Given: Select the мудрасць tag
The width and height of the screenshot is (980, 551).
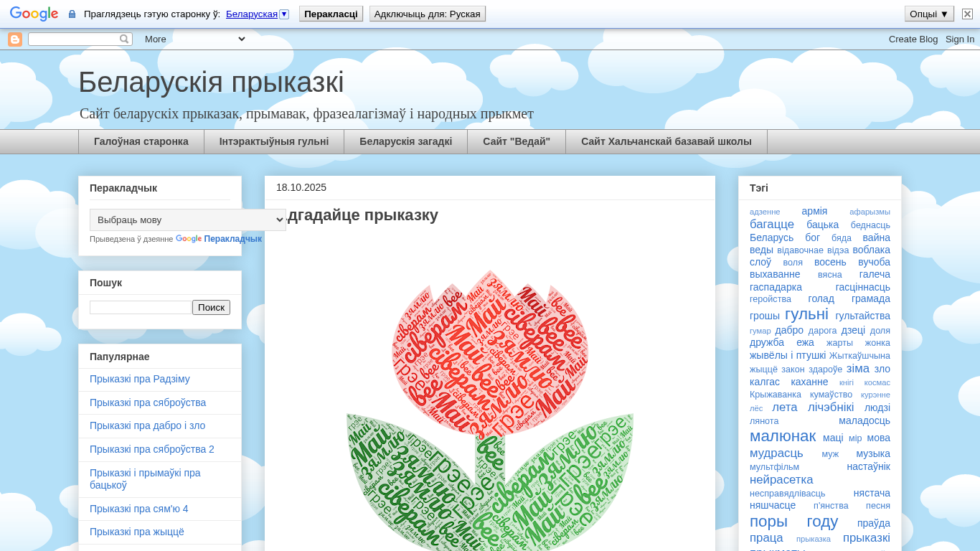Looking at the screenshot, I should click(776, 453).
